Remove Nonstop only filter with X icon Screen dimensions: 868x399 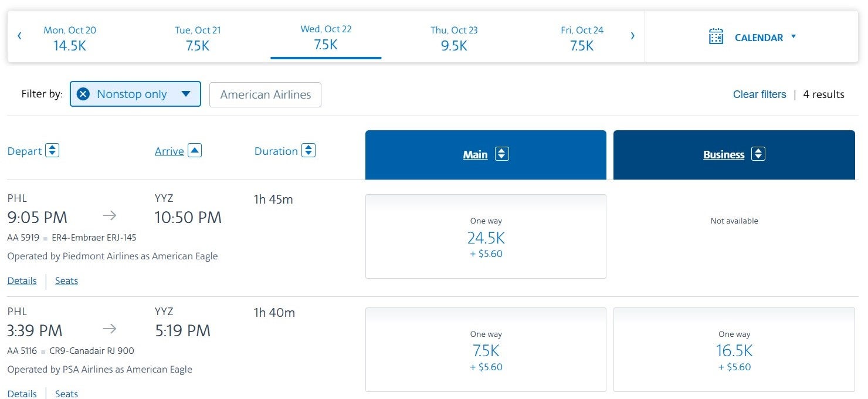coord(83,94)
